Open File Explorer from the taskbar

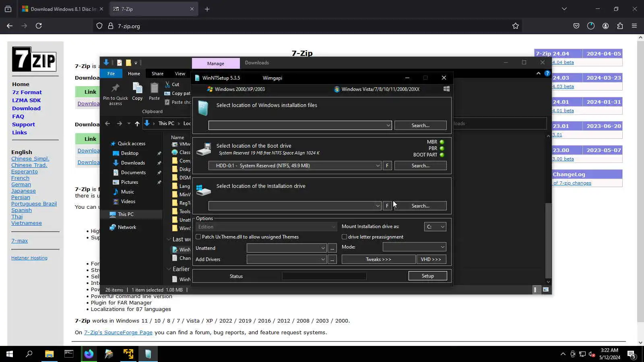coord(49,354)
